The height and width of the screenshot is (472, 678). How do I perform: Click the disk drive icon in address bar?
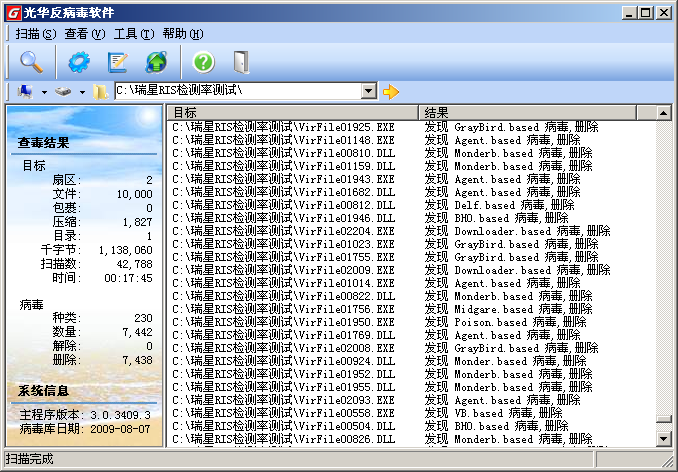[63, 92]
